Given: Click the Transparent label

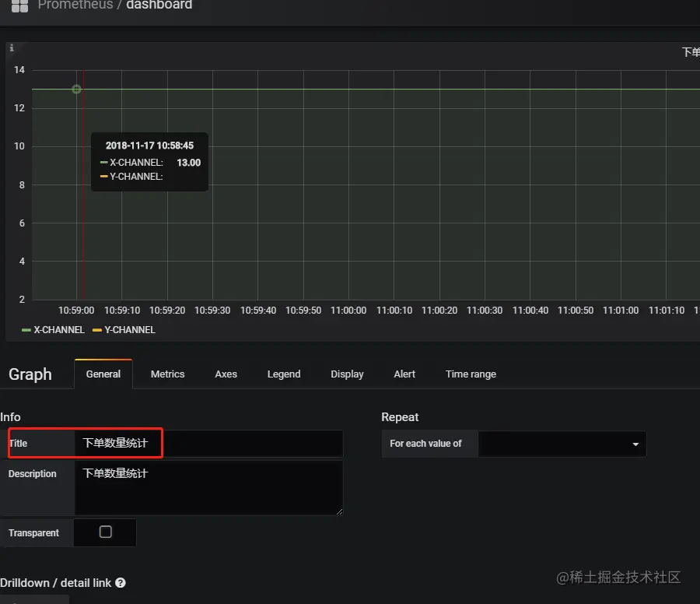Looking at the screenshot, I should [x=33, y=532].
